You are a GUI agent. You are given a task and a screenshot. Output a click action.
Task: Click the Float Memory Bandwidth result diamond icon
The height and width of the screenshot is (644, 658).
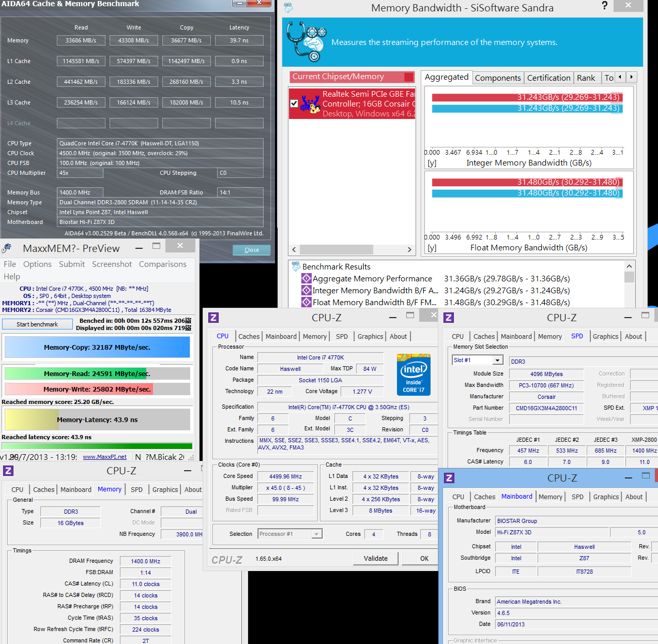pyautogui.click(x=307, y=303)
